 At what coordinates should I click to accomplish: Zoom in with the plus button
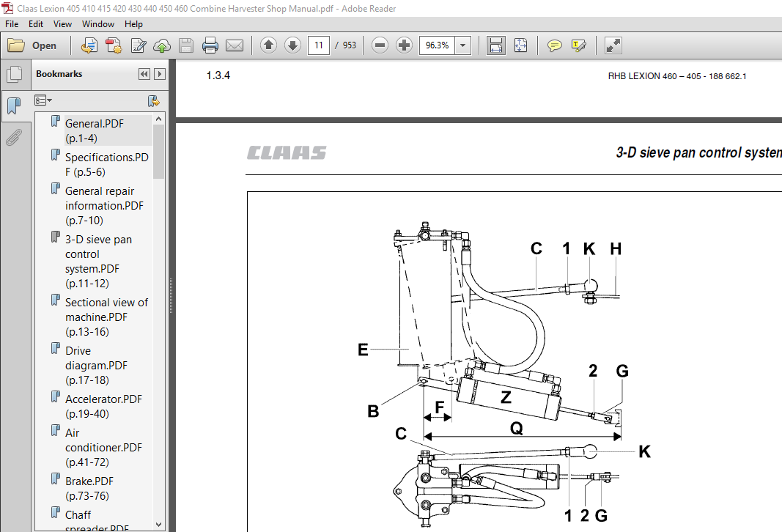tap(404, 45)
